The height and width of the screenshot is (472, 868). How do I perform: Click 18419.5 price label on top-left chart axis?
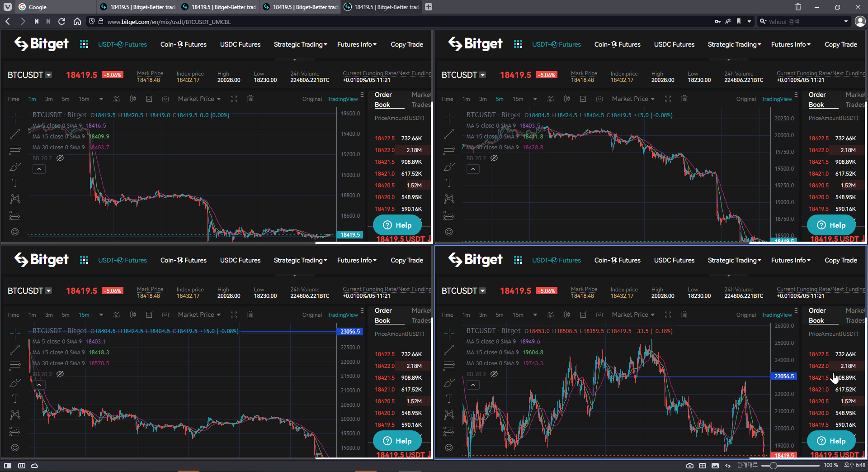350,234
